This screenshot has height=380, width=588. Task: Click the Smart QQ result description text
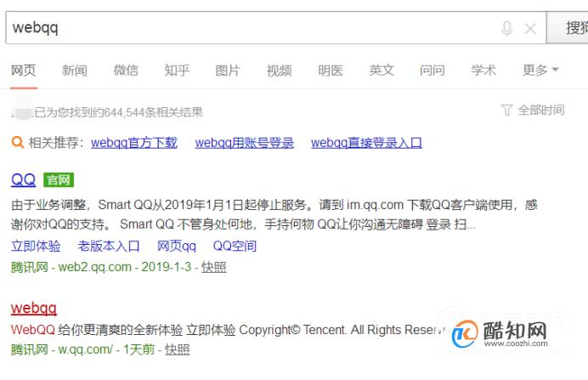pyautogui.click(x=274, y=214)
